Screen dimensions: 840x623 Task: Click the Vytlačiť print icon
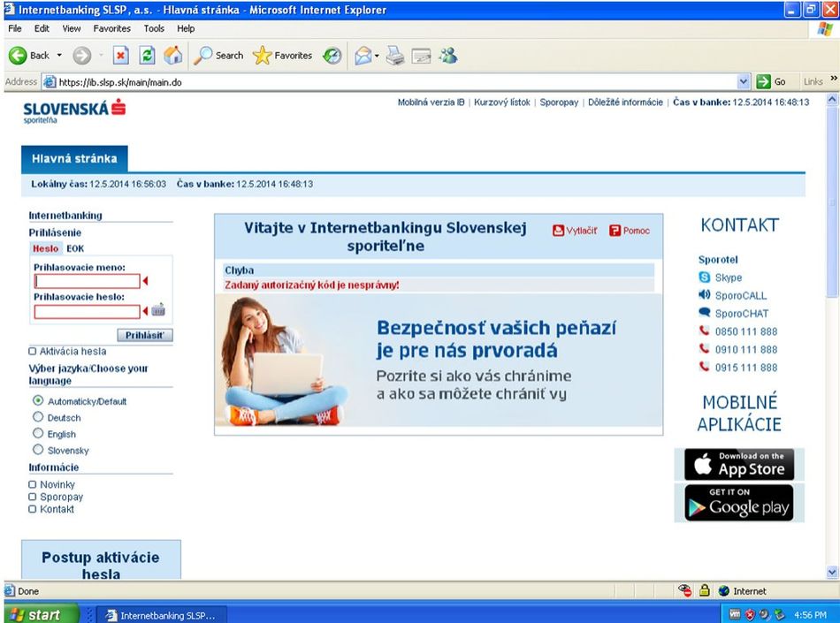click(558, 231)
